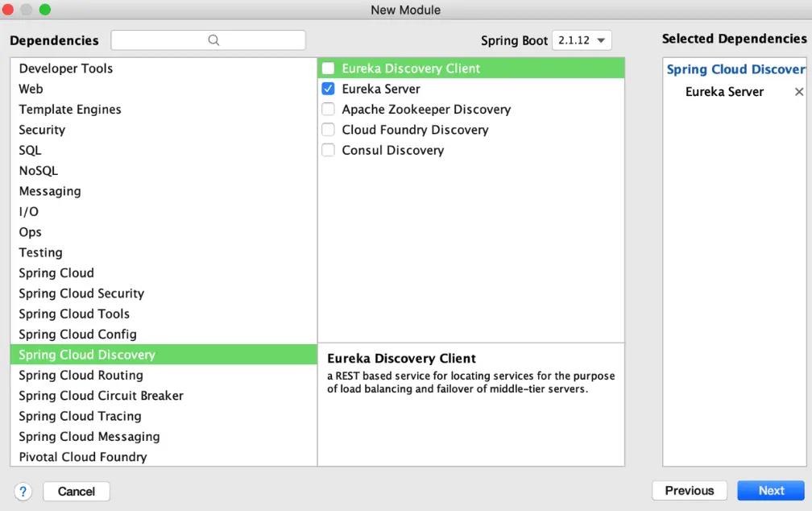
Task: Click the Cloud Foundry Discovery label
Action: 415,130
